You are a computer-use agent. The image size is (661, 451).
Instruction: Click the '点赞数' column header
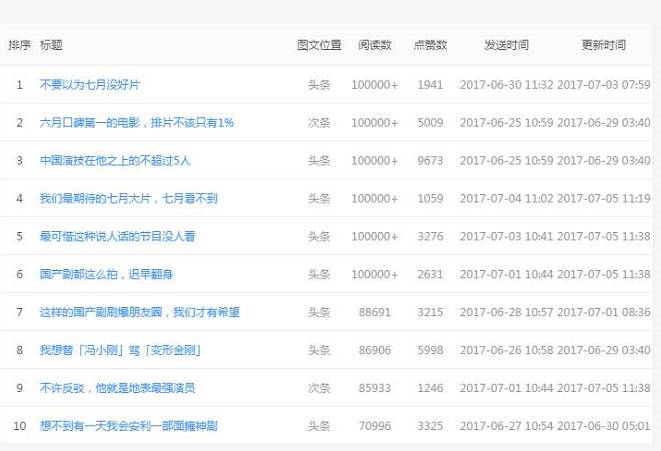(430, 45)
